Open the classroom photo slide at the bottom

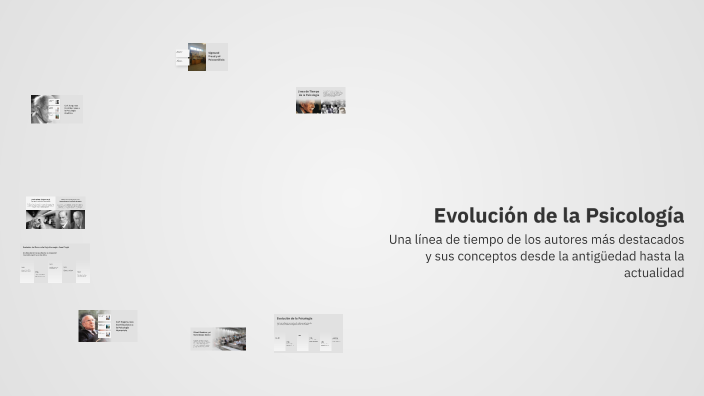click(218, 339)
